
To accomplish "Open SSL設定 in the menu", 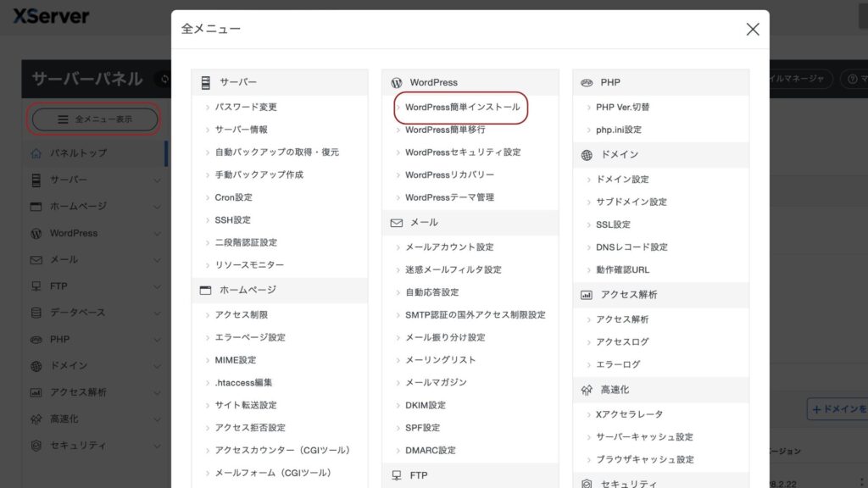I will (x=613, y=225).
